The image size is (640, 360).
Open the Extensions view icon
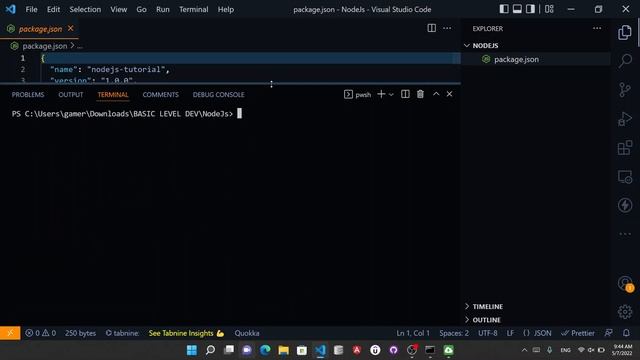(x=624, y=148)
